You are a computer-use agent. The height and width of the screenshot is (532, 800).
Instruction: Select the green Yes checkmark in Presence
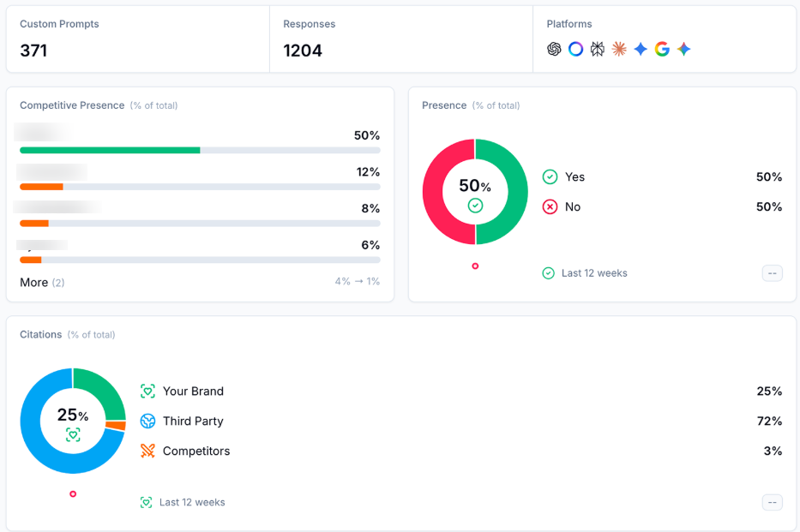click(550, 177)
